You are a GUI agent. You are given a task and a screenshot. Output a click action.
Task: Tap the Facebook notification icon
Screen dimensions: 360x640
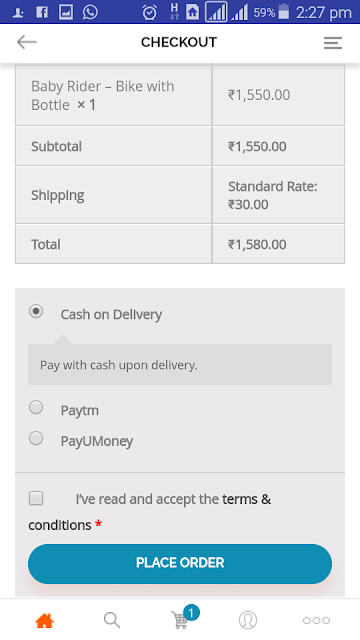click(x=42, y=12)
